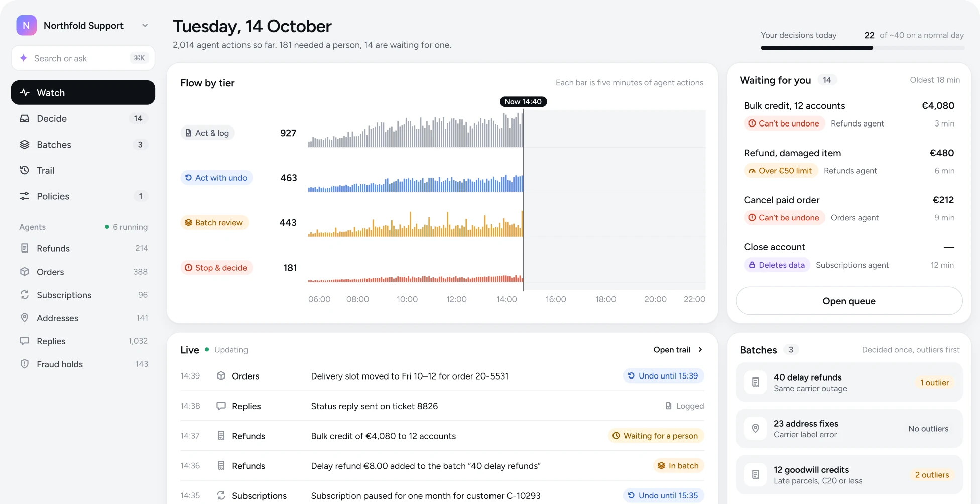
Task: Click the 6 running agents status
Action: (126, 227)
